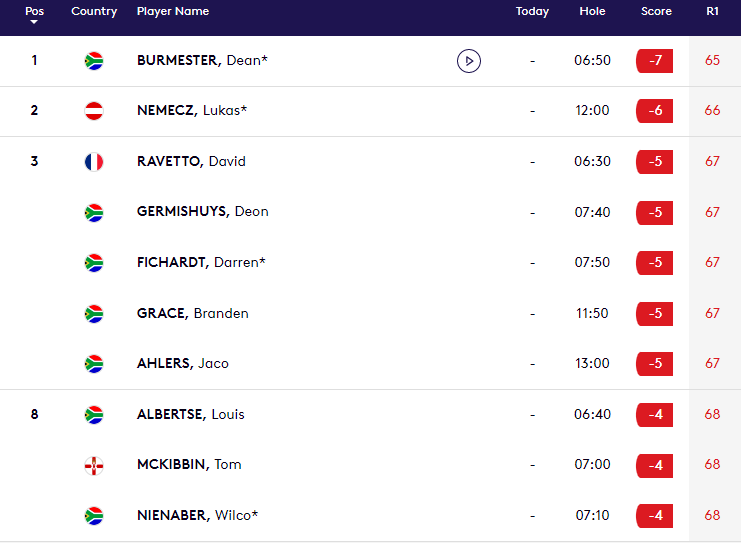This screenshot has height=543, width=741.
Task: Sort by Country column header
Action: point(94,12)
